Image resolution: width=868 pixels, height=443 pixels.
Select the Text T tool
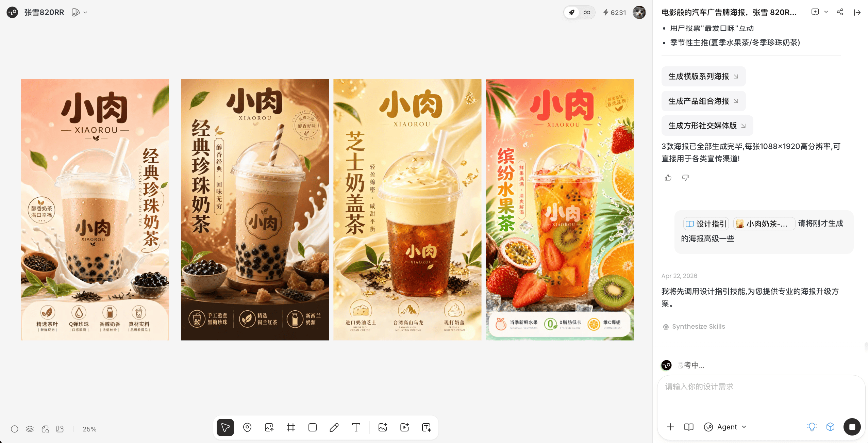pyautogui.click(x=356, y=428)
